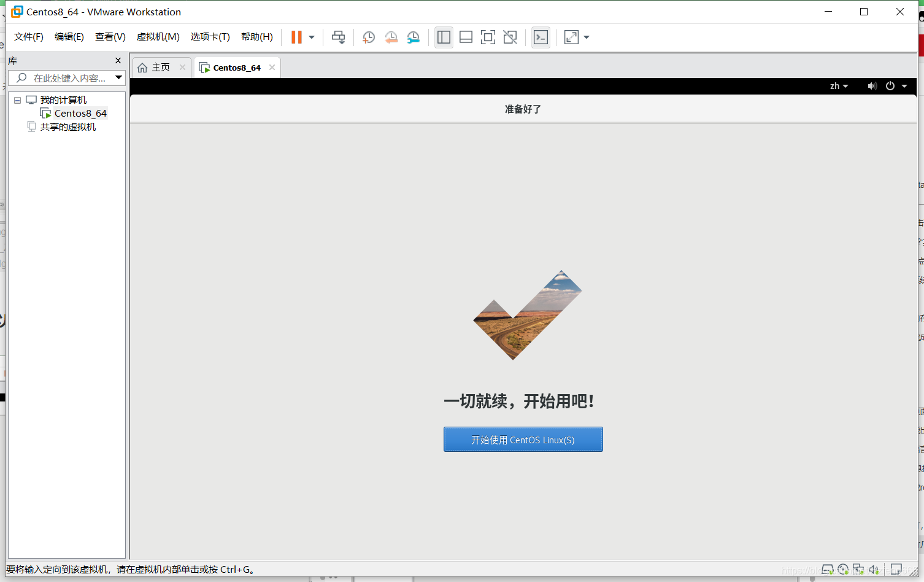
Task: Click the hard disk status icon
Action: click(828, 569)
